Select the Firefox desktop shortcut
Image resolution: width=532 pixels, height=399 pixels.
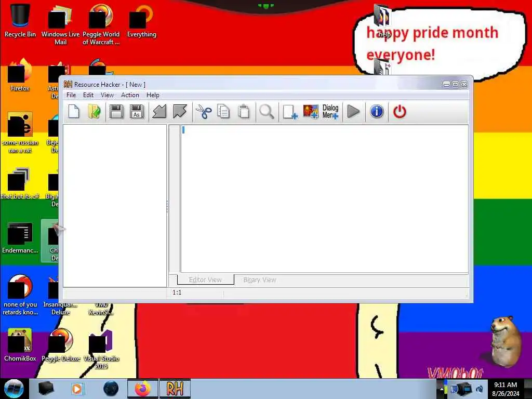20,75
